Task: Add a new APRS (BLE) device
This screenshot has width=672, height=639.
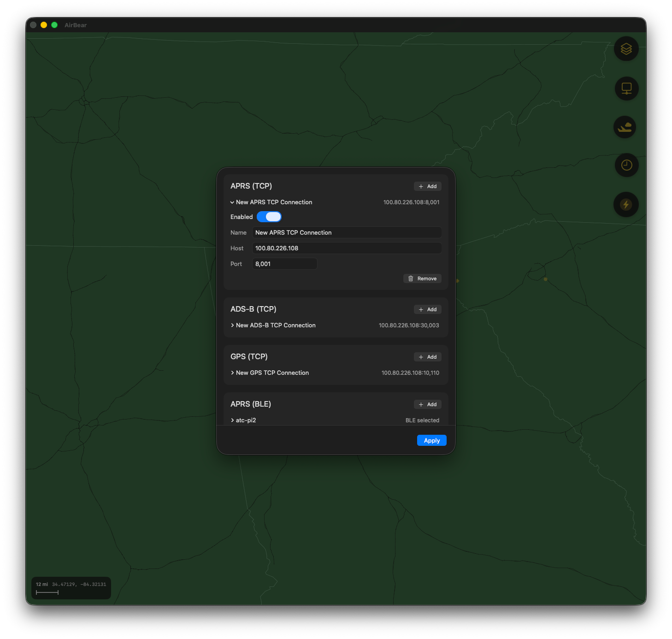Action: click(x=427, y=404)
